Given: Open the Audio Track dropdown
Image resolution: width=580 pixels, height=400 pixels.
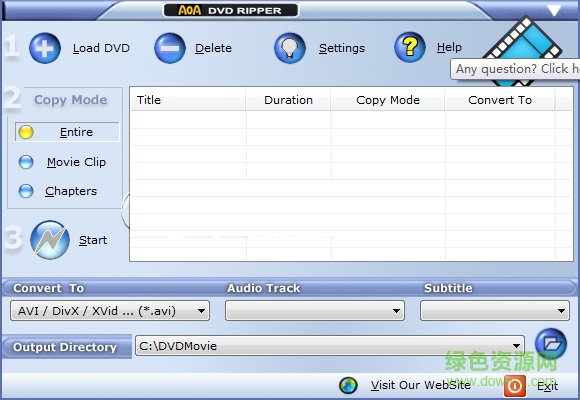Looking at the screenshot, I should coord(315,311).
